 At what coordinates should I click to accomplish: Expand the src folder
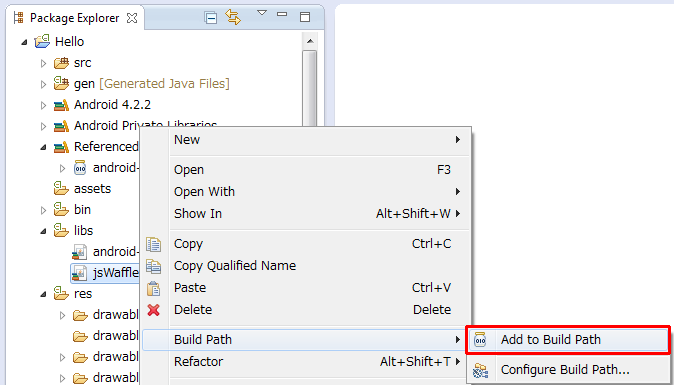pyautogui.click(x=43, y=63)
